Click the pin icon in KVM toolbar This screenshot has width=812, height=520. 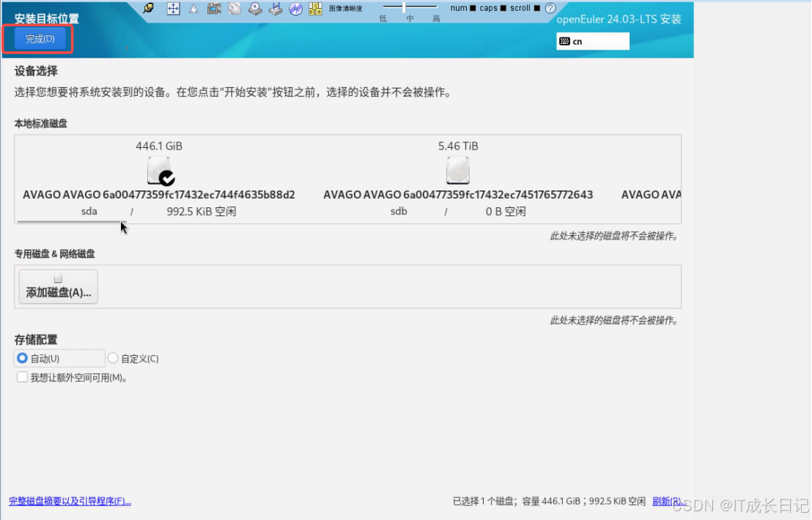pyautogui.click(x=149, y=8)
